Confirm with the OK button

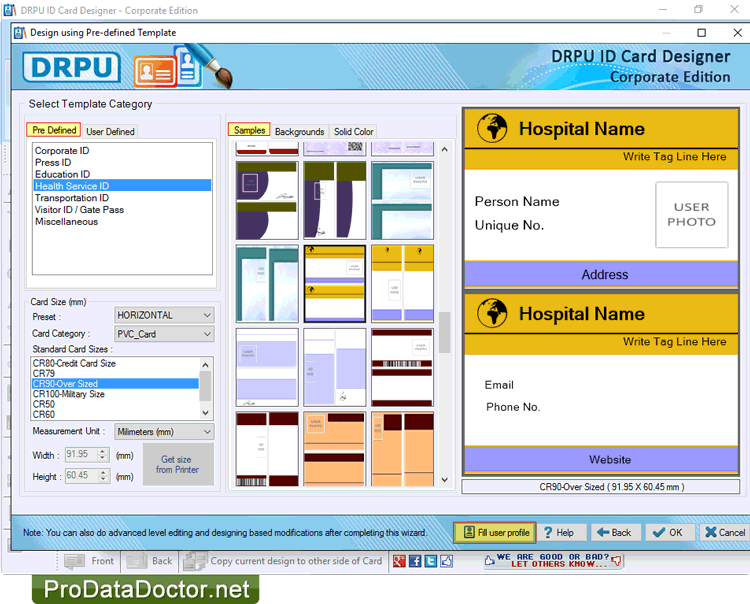click(x=670, y=532)
